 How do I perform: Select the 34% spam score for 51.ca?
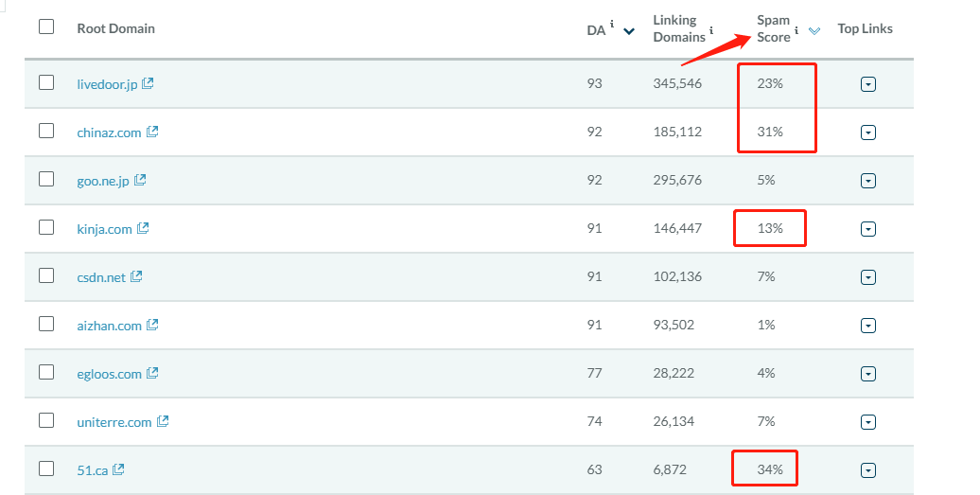770,469
